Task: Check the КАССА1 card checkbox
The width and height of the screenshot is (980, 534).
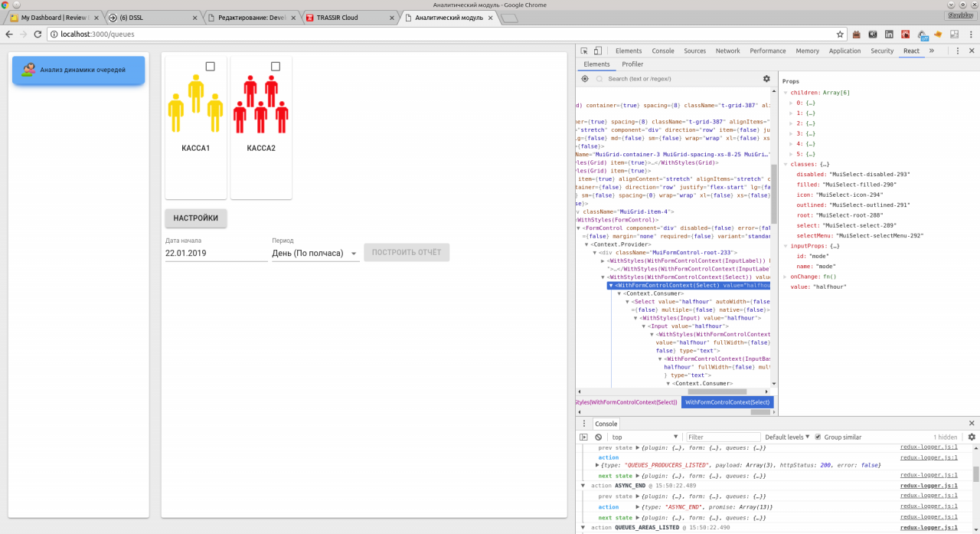Action: (x=211, y=67)
